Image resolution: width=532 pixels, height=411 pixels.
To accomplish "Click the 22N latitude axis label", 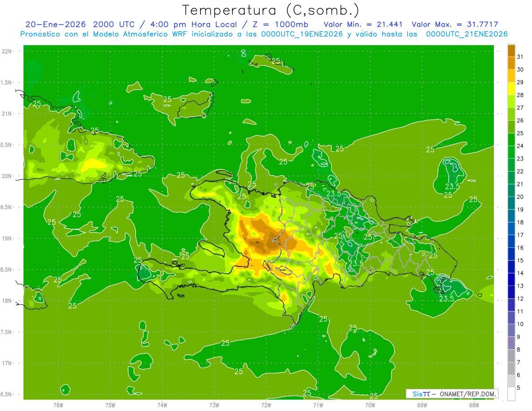I will click(x=8, y=51).
